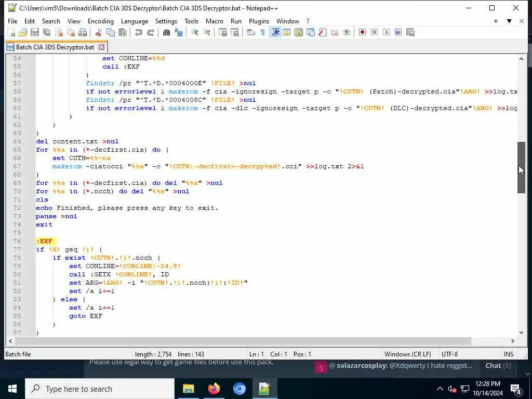
Task: Open the Language menu
Action: click(135, 21)
